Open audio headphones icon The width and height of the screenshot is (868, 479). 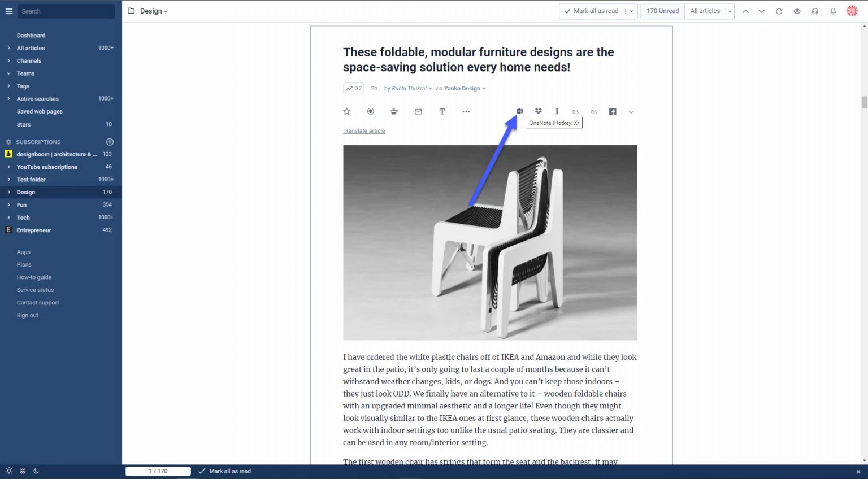click(815, 11)
